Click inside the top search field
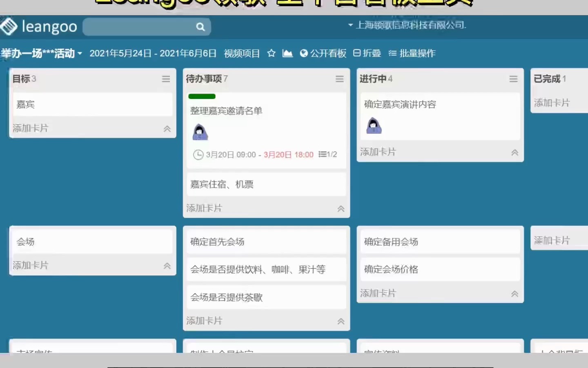588x368 pixels. (x=147, y=27)
